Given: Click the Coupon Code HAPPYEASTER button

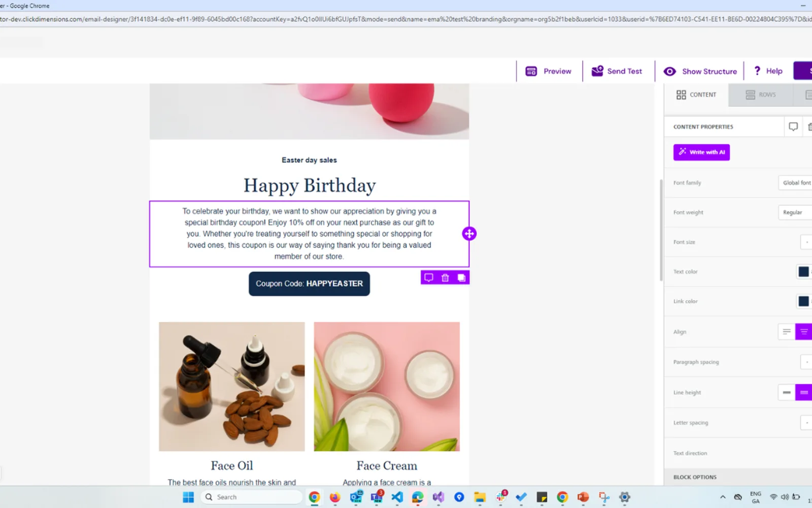Looking at the screenshot, I should click(x=309, y=283).
